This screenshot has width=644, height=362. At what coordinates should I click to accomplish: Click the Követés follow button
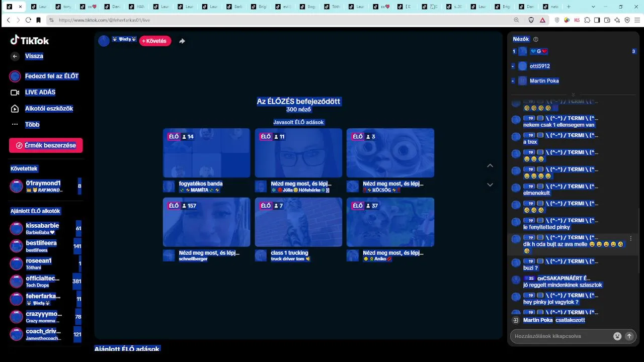click(155, 41)
